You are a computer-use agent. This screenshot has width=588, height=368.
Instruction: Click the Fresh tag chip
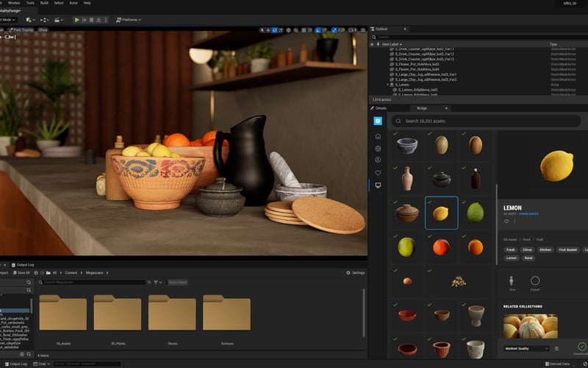[x=510, y=250]
